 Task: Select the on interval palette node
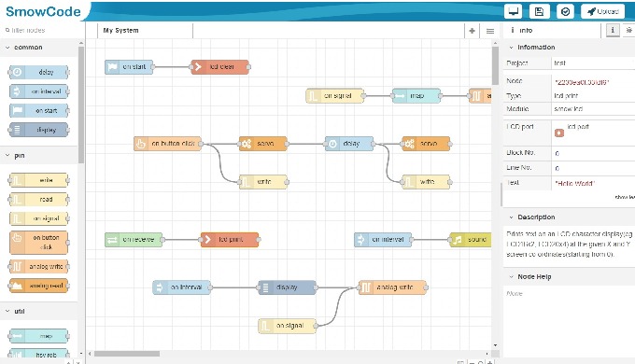tap(39, 91)
